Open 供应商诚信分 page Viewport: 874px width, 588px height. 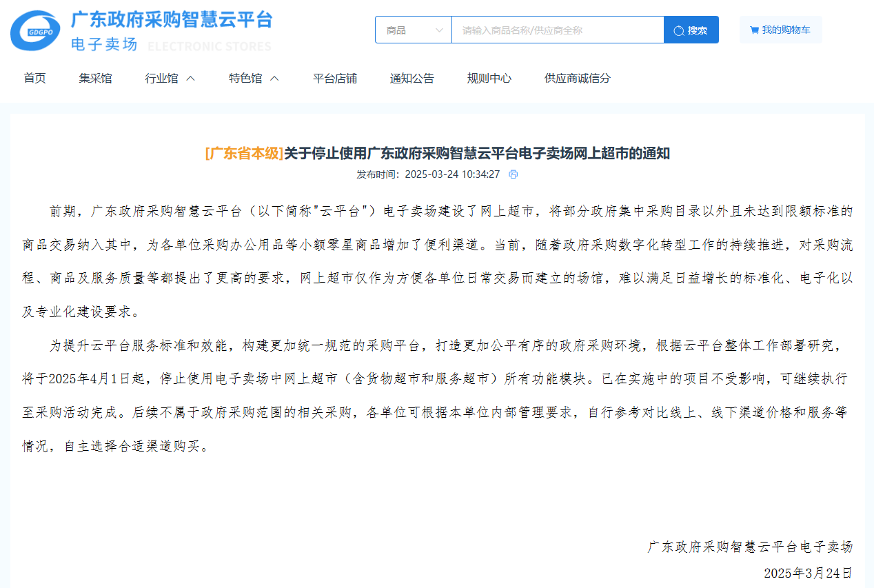tap(577, 79)
